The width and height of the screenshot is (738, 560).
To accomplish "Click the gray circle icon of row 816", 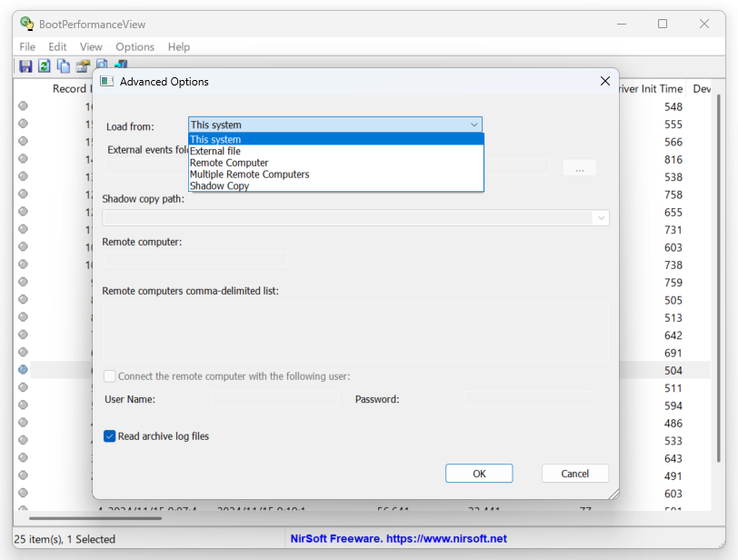I will 23,158.
